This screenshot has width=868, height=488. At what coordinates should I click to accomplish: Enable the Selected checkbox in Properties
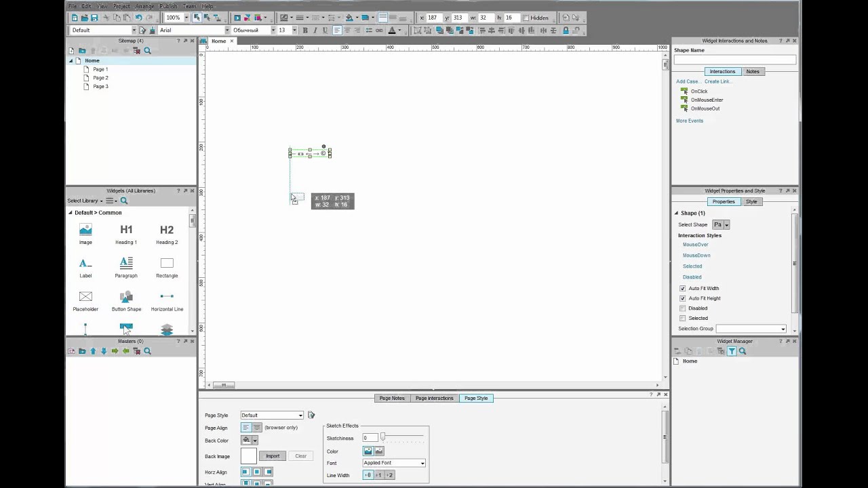pyautogui.click(x=683, y=318)
